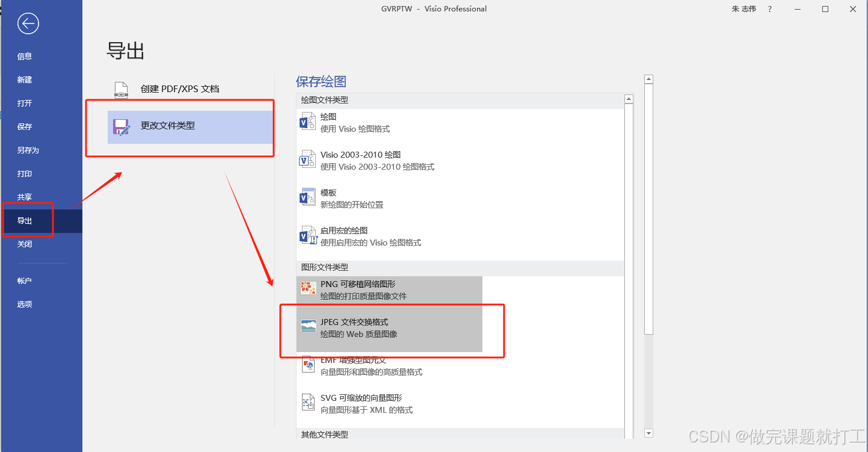Select 导出 (Export) in the sidebar
The width and height of the screenshot is (868, 452).
pyautogui.click(x=41, y=221)
